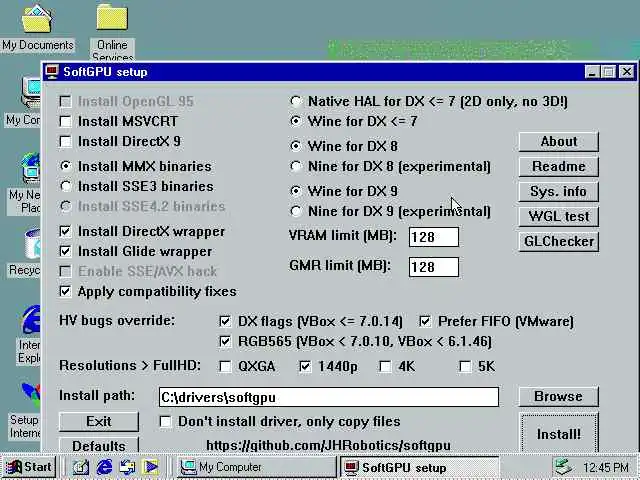Click the 12:45 PM clock
Image resolution: width=640 pixels, height=480 pixels.
click(x=606, y=467)
